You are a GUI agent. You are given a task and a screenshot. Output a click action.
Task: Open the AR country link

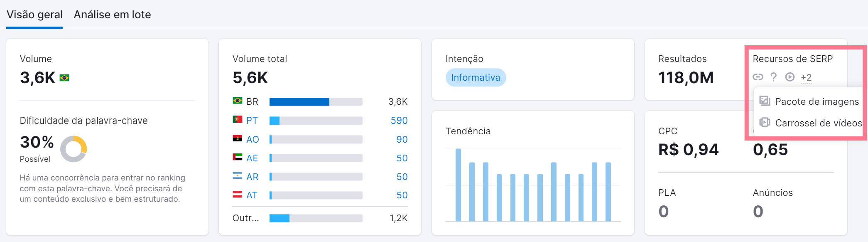click(x=252, y=177)
